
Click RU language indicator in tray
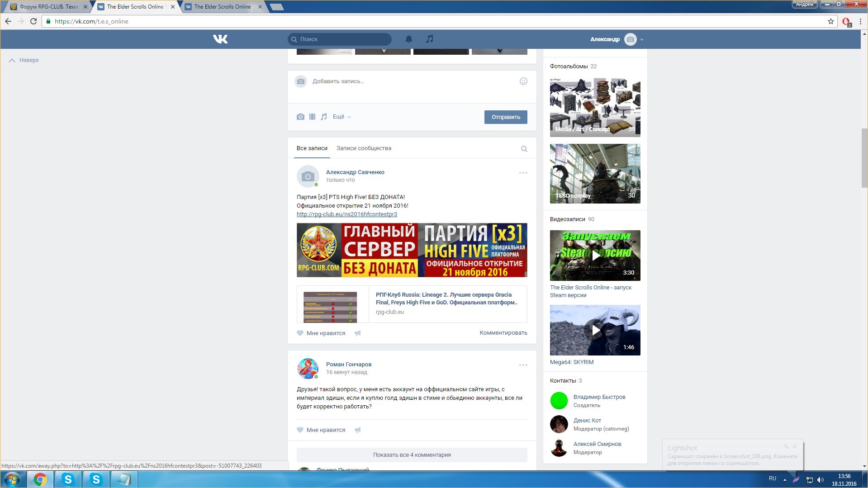tap(773, 479)
